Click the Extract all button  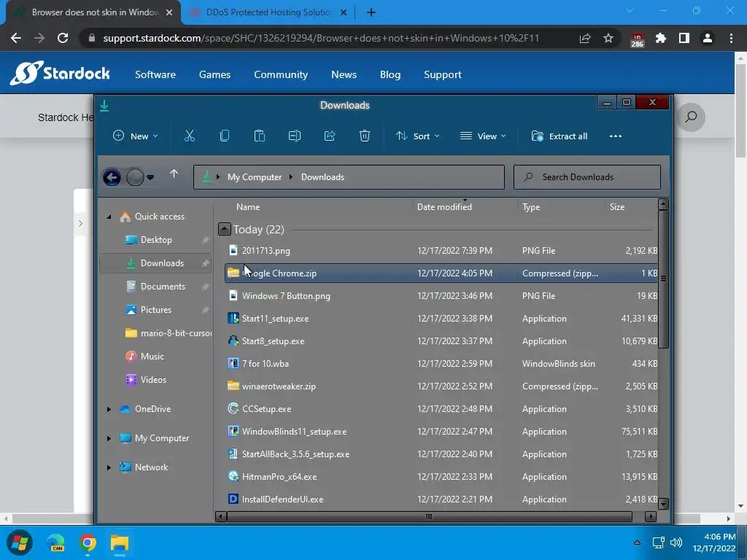click(560, 136)
